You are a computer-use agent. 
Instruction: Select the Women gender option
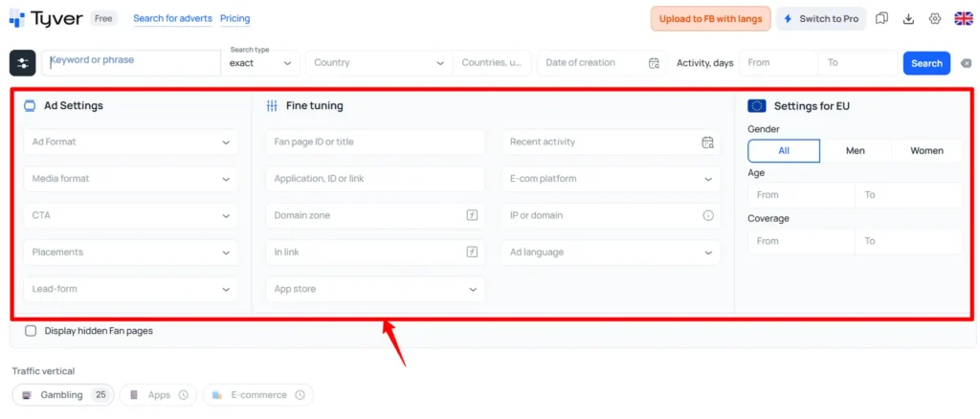tap(926, 150)
